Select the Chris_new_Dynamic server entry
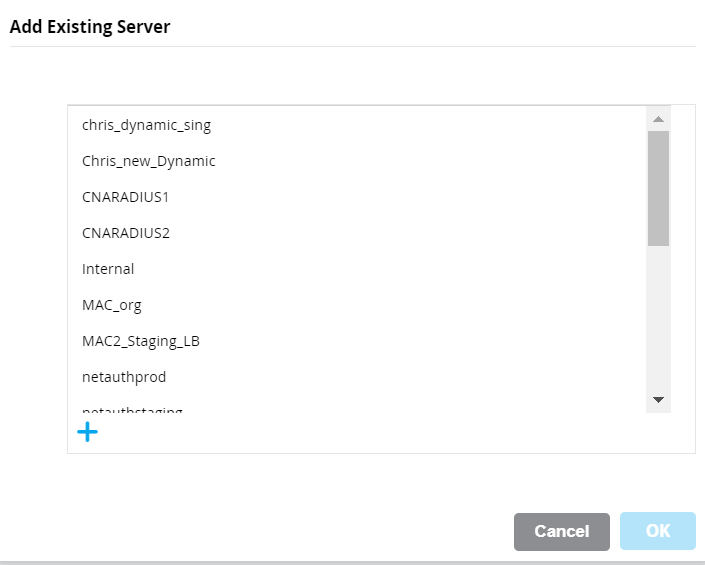 (x=148, y=161)
